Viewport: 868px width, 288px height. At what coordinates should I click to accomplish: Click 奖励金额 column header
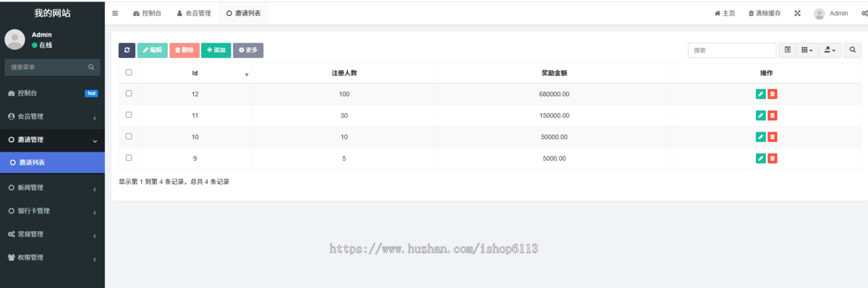[554, 73]
